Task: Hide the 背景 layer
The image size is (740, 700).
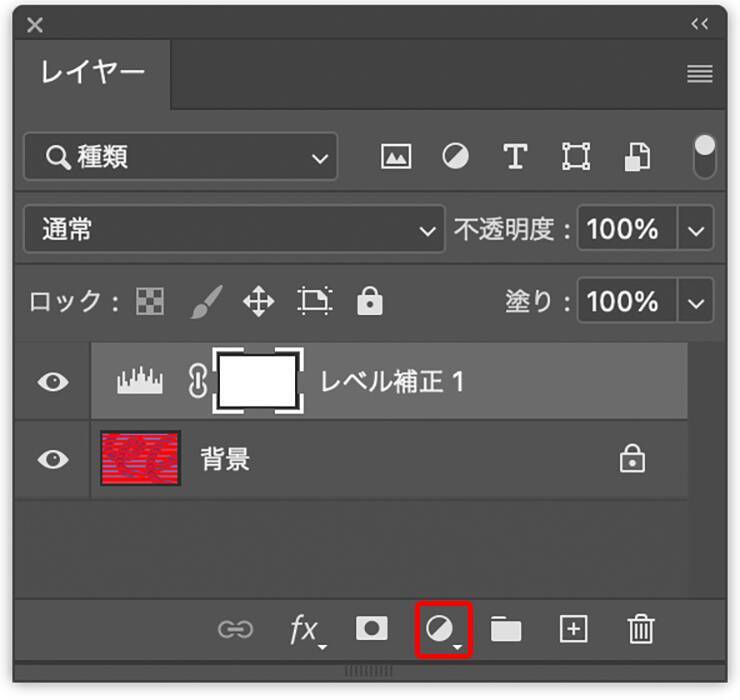Action: pos(53,459)
